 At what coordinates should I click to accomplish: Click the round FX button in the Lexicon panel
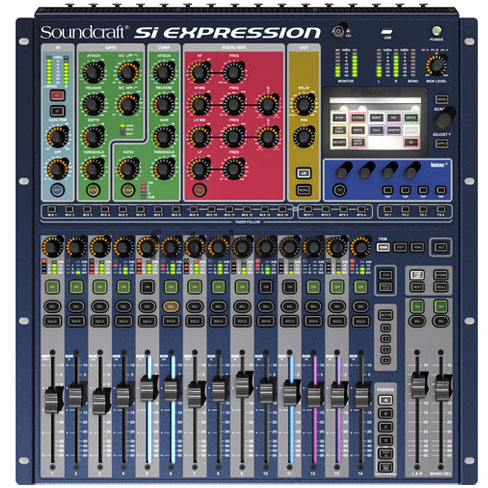coord(339,190)
